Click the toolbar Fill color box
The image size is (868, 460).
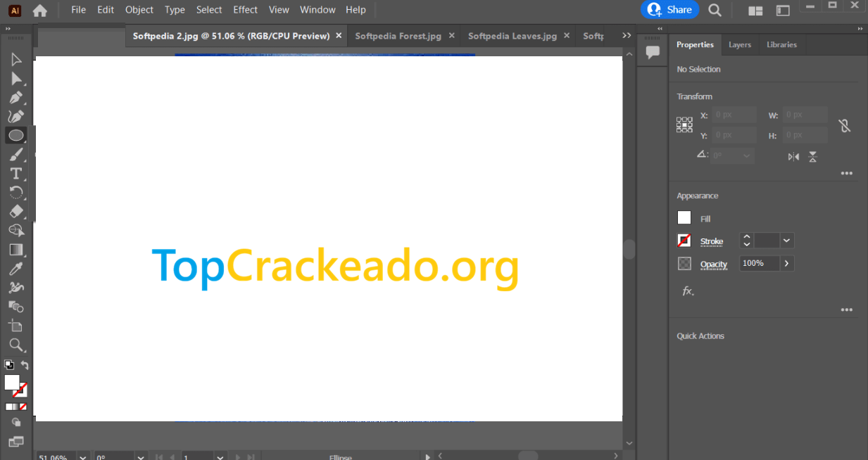[12, 382]
